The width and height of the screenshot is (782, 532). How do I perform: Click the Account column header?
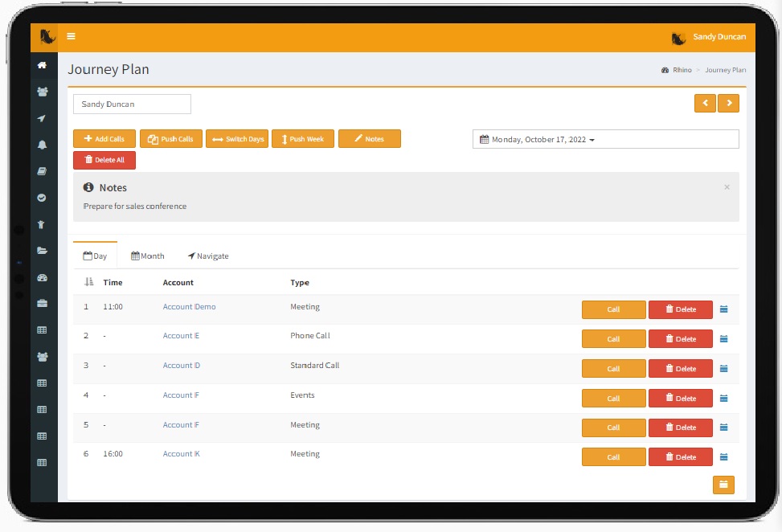click(x=178, y=282)
